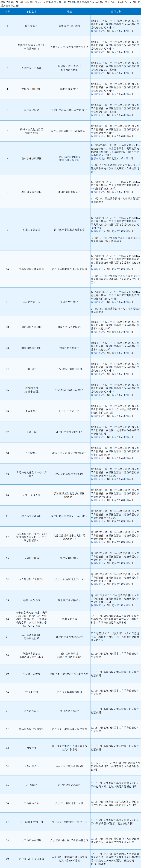This screenshot has height=868, width=141.
Task: Select the '大报恩寺遗址景区' name cell
Action: pyautogui.click(x=31, y=89)
